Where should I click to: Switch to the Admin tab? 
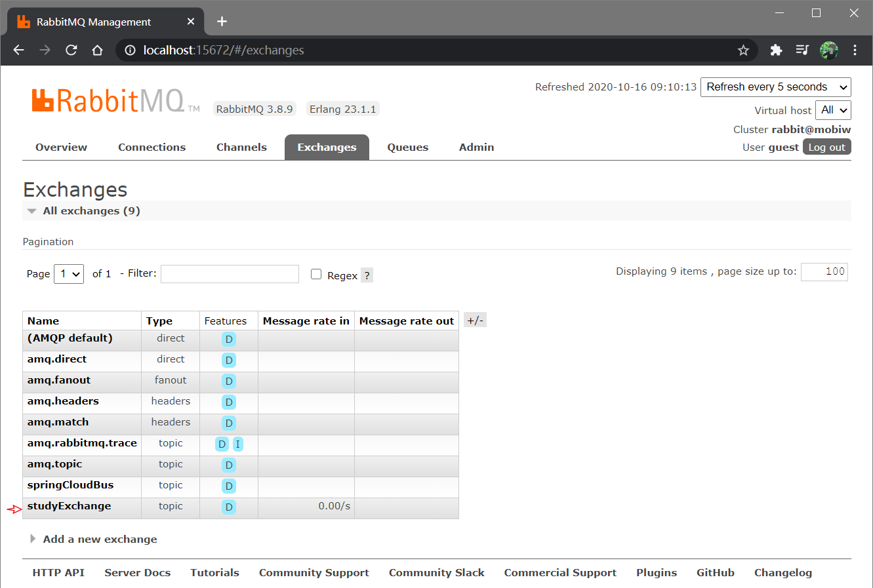pyautogui.click(x=477, y=147)
